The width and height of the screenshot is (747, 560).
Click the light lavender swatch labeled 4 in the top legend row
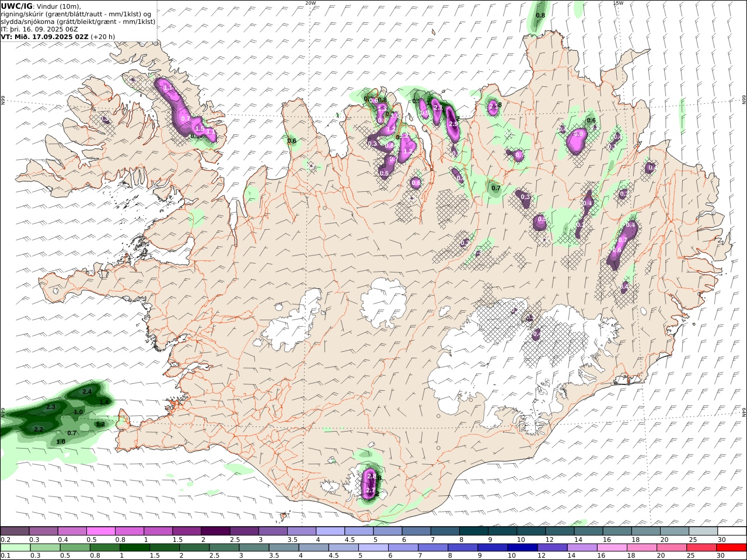330,531
